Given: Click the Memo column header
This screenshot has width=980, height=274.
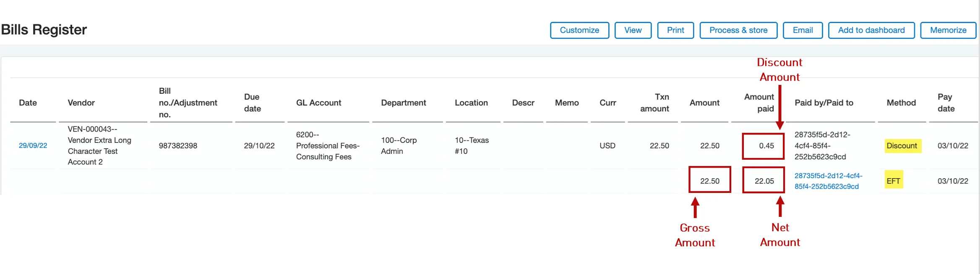Looking at the screenshot, I should point(567,103).
